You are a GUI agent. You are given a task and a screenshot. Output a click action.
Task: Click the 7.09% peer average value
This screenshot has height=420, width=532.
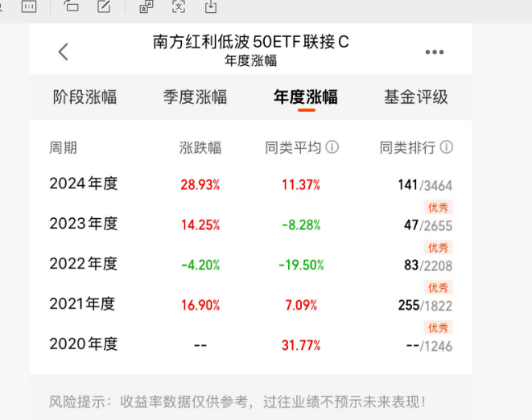point(301,305)
